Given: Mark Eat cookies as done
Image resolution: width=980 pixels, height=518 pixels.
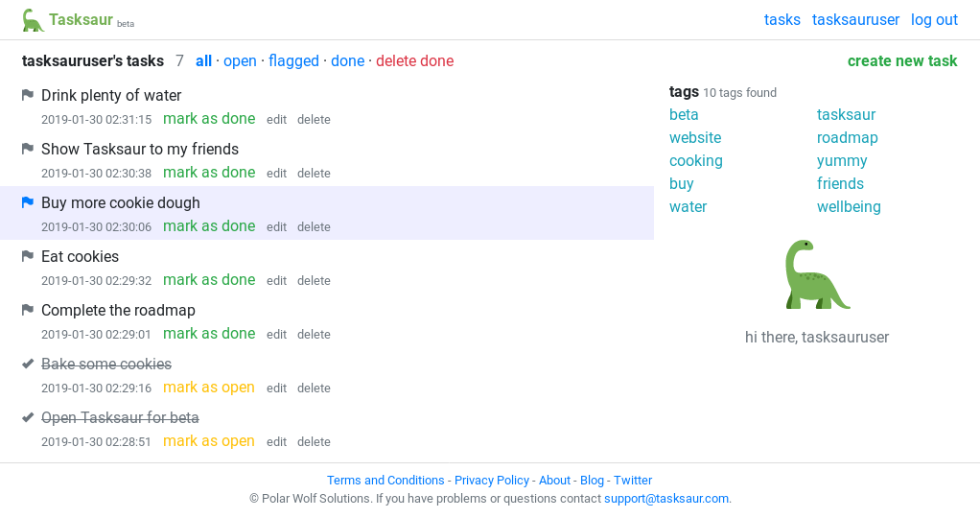Looking at the screenshot, I should click(x=209, y=280).
